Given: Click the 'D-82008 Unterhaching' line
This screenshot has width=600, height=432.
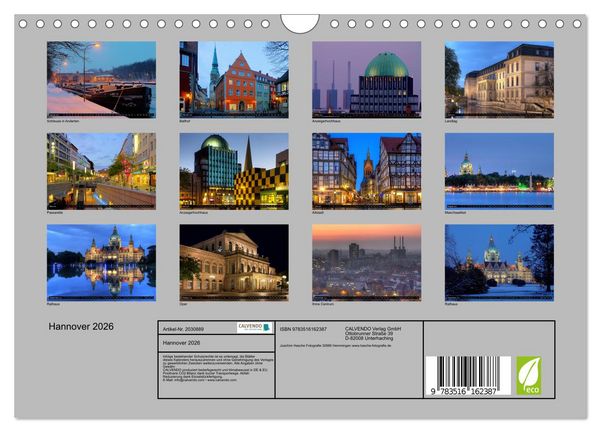Looking at the screenshot, I should [369, 338].
